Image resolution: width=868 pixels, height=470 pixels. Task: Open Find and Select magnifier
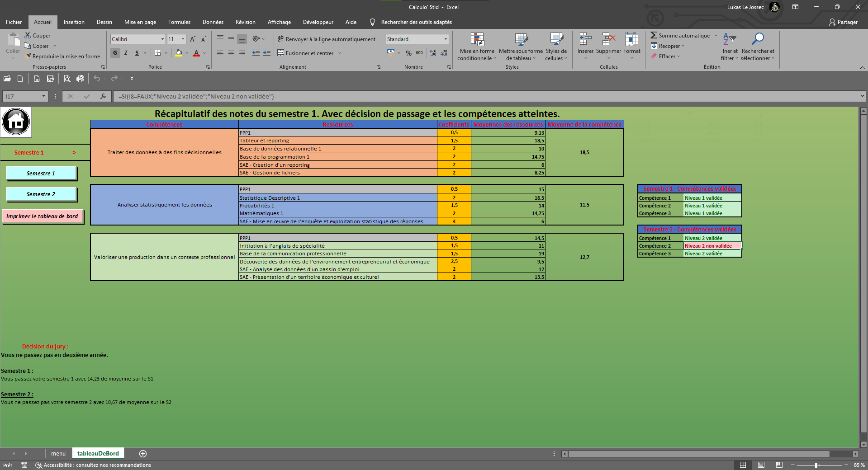pyautogui.click(x=757, y=40)
